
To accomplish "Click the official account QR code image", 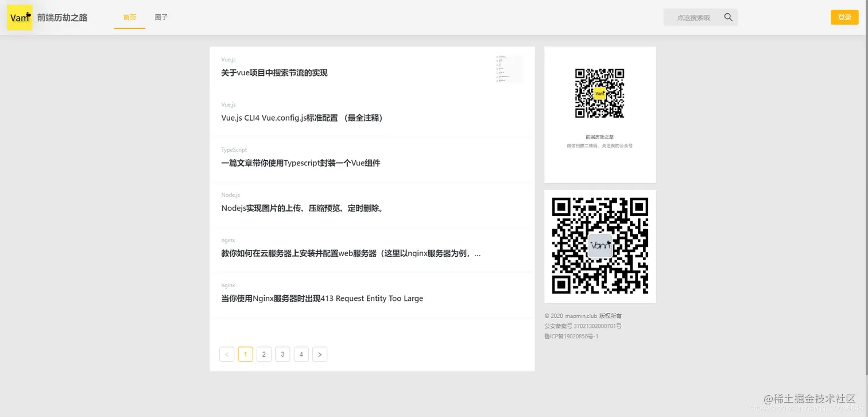I will (599, 93).
